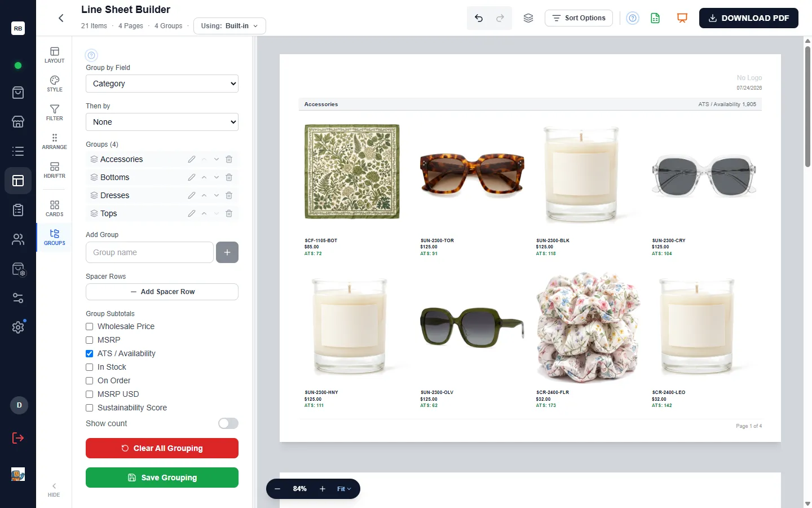Open the Filter tab
This screenshot has width=812, height=508.
coord(55,112)
